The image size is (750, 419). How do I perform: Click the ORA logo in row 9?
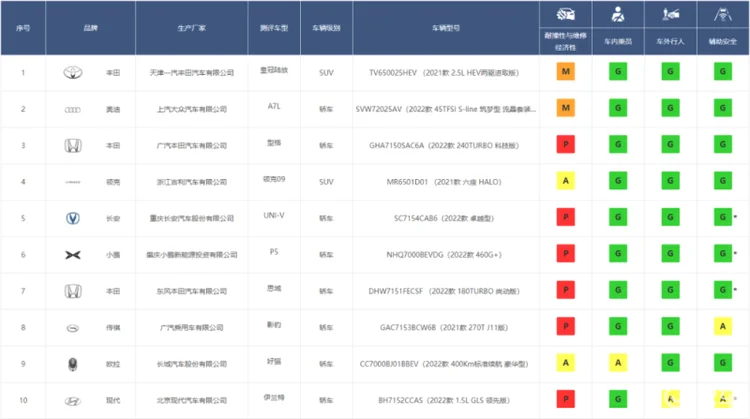pos(73,364)
